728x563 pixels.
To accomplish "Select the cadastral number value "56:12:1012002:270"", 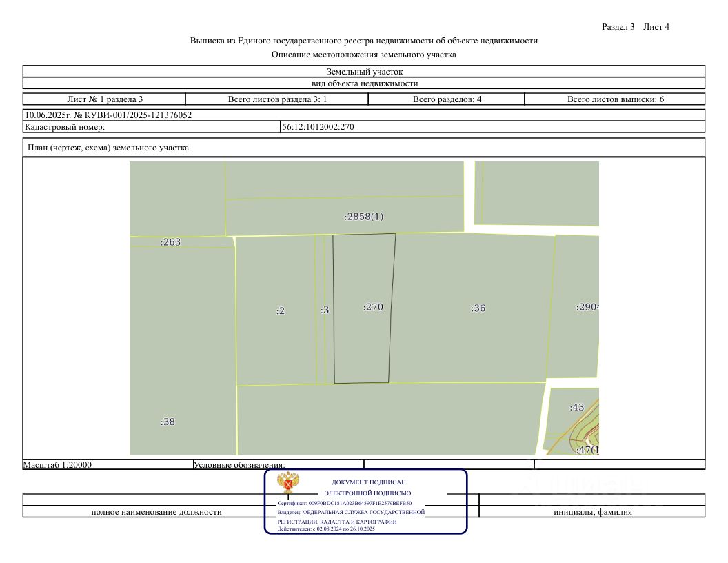I will click(x=318, y=127).
